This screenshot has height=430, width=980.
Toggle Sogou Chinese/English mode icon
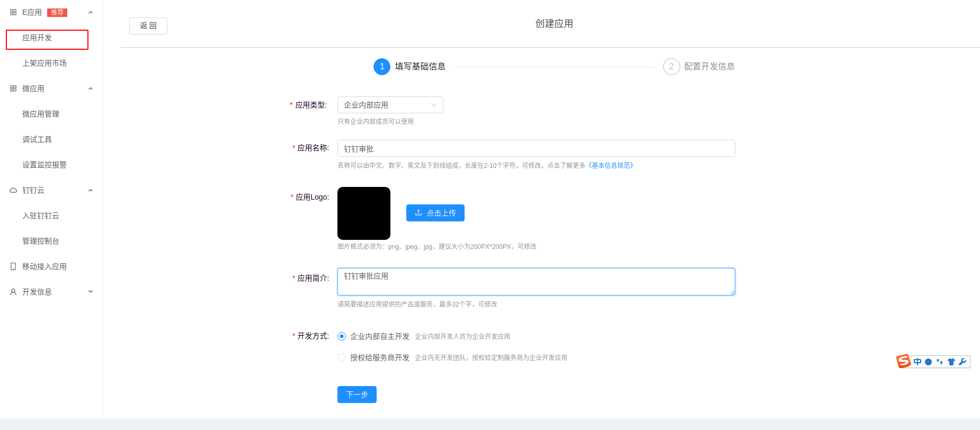click(917, 362)
